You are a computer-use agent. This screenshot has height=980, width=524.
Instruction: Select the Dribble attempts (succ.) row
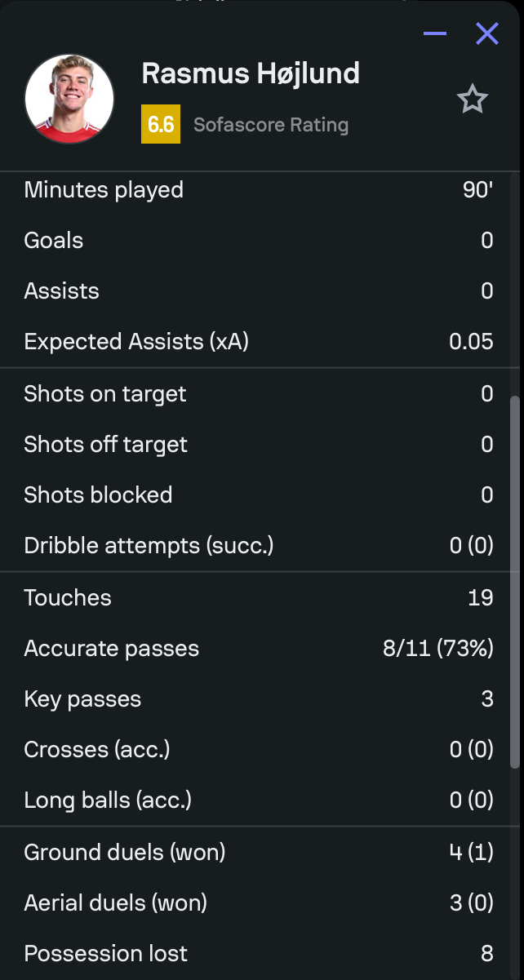click(259, 546)
